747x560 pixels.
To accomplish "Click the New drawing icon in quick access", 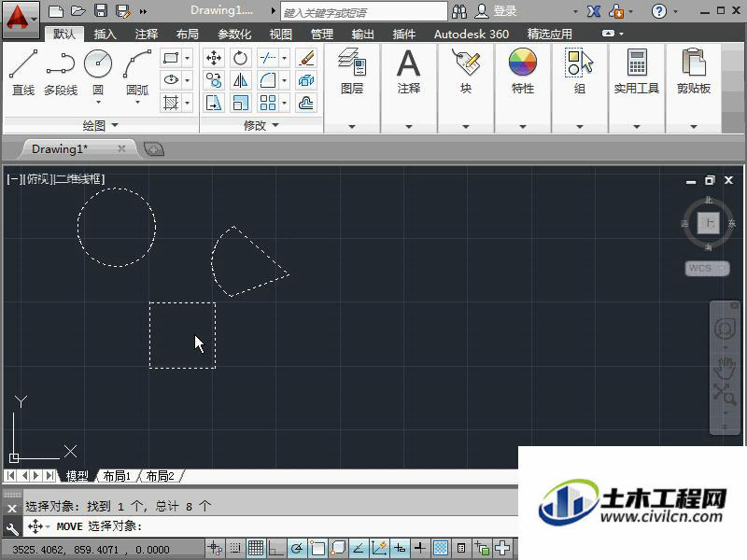I will [56, 11].
